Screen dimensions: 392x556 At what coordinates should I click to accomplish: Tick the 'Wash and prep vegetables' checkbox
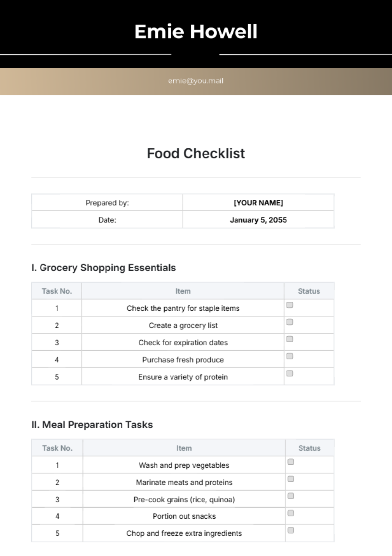291,462
